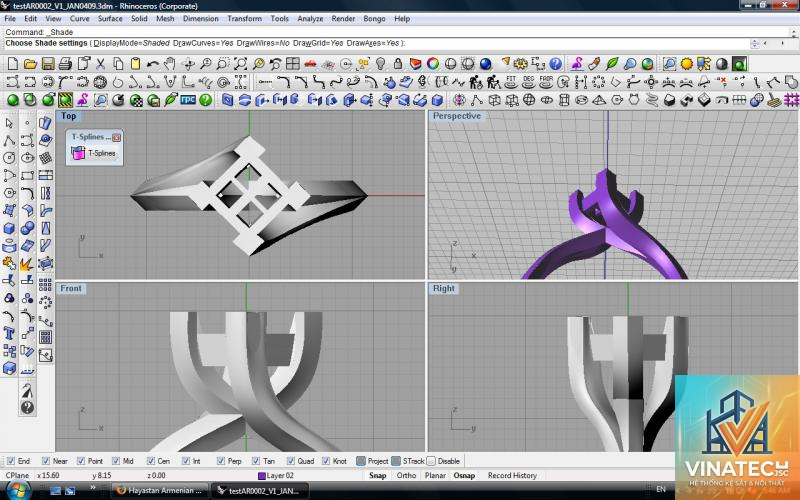Open the Bongo menu
This screenshot has height=500, width=800.
click(x=374, y=18)
